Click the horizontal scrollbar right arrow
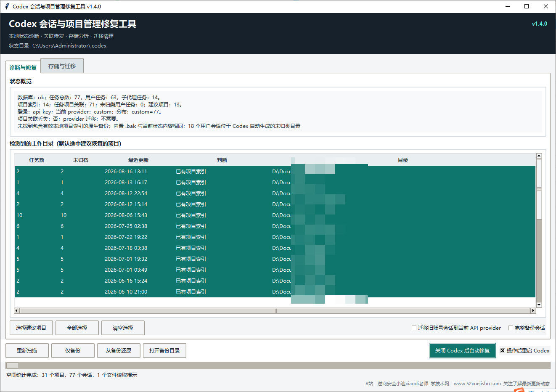Screen dimensions: 556x392 [x=533, y=311]
